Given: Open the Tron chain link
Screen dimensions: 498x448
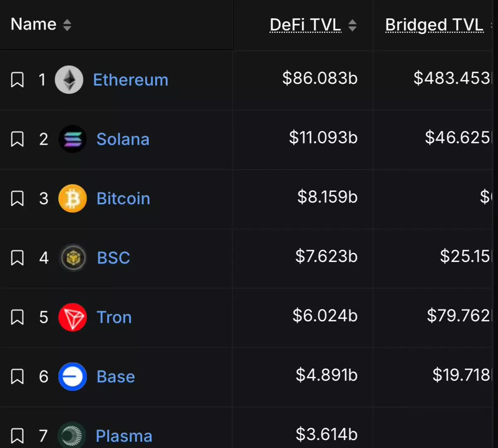Looking at the screenshot, I should point(114,317).
